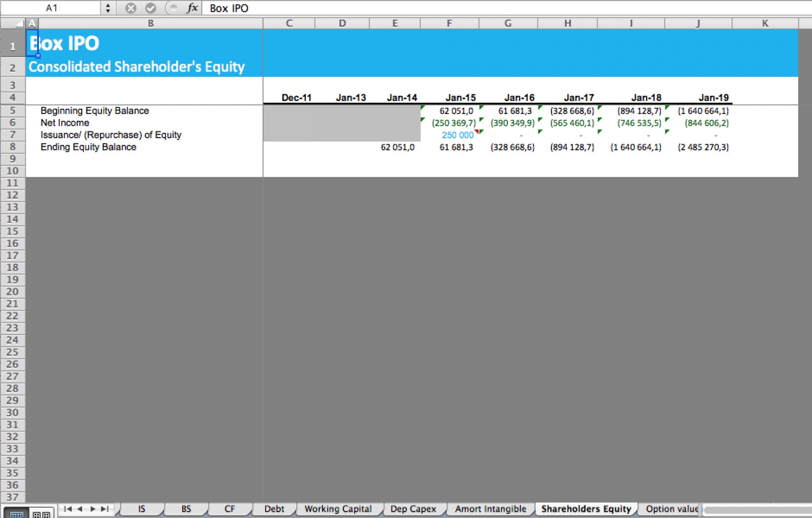This screenshot has height=518, width=812.
Task: Click the Beginning Equity Balance label
Action: 95,111
